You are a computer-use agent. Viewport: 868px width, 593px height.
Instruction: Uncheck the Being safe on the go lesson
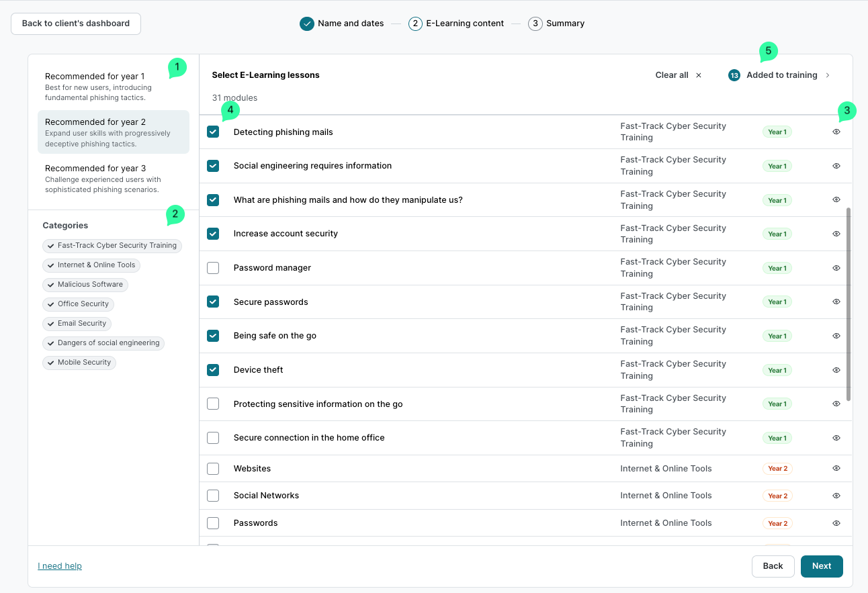tap(213, 336)
